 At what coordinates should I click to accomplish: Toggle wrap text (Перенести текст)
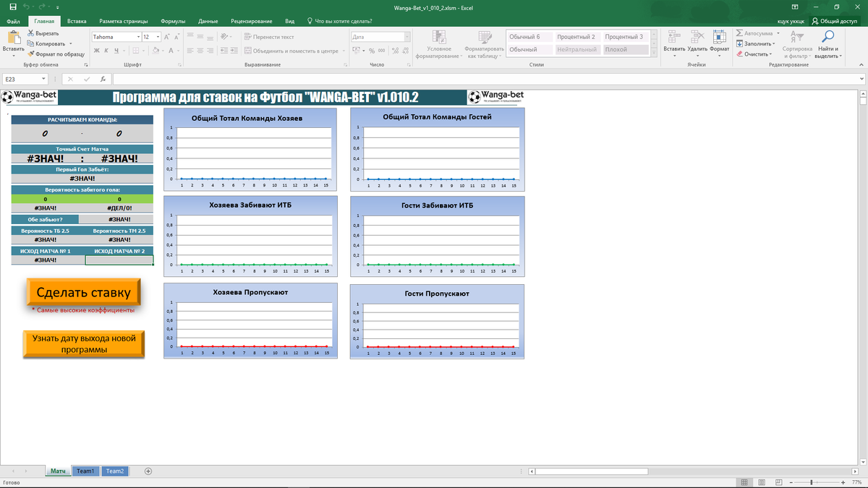(269, 36)
